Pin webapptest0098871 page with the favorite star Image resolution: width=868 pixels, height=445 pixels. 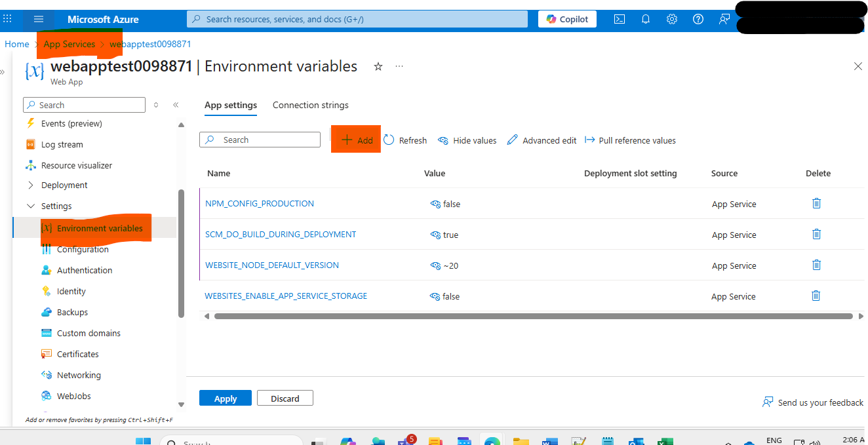pos(378,67)
